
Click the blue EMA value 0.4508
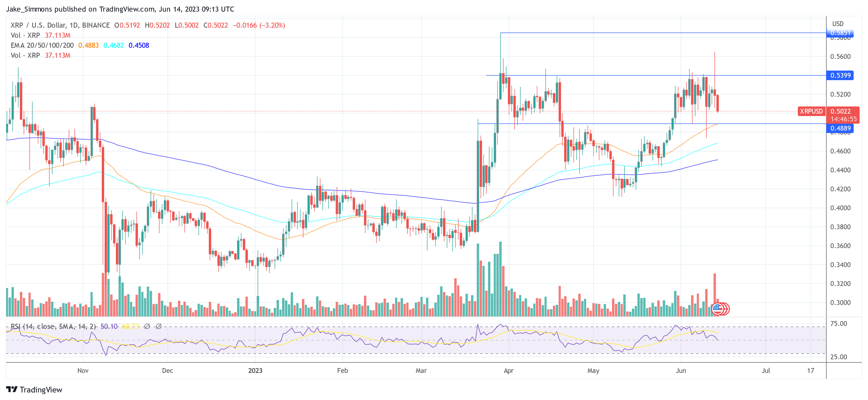point(139,45)
